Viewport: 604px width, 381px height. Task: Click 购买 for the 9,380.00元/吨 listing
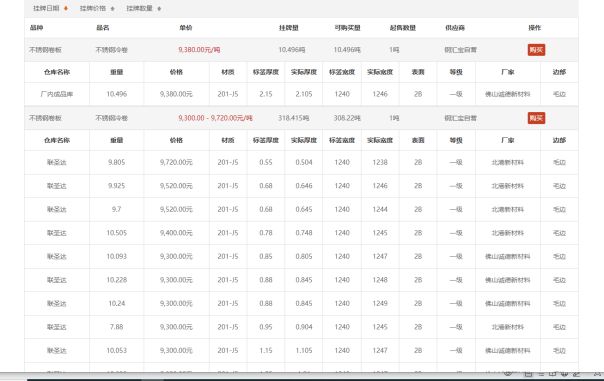[536, 50]
